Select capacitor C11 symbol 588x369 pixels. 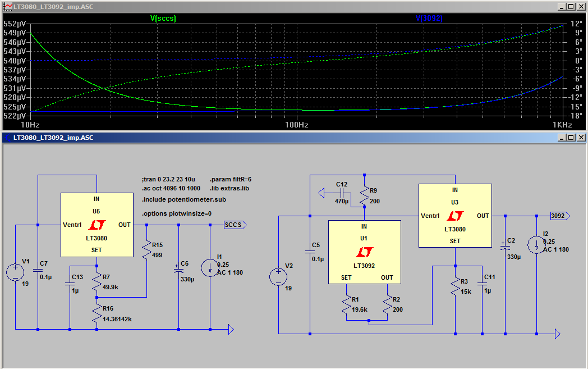point(483,284)
